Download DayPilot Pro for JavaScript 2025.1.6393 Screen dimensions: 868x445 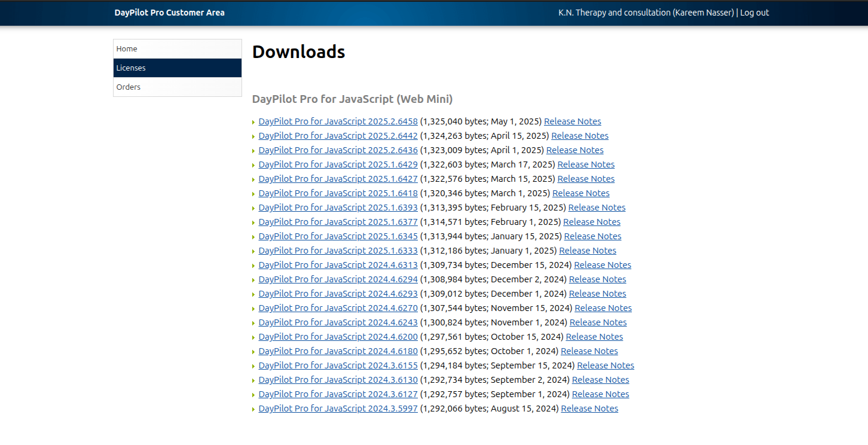pyautogui.click(x=338, y=208)
